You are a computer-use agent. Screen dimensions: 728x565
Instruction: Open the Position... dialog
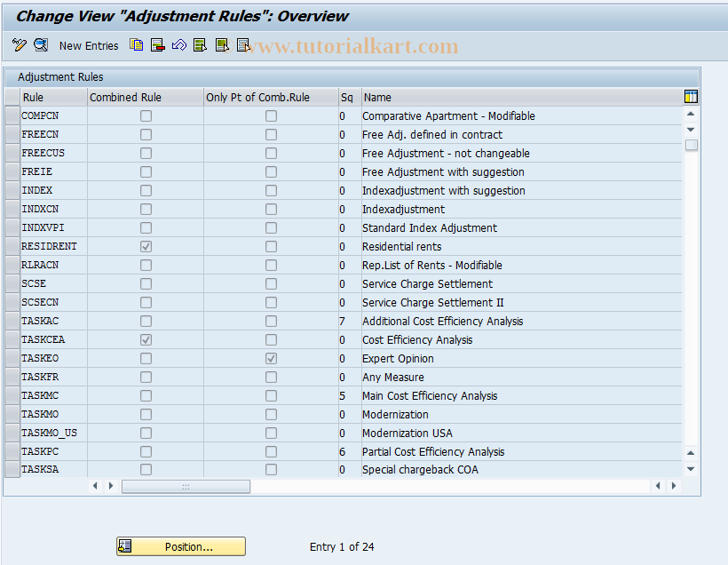pos(181,546)
